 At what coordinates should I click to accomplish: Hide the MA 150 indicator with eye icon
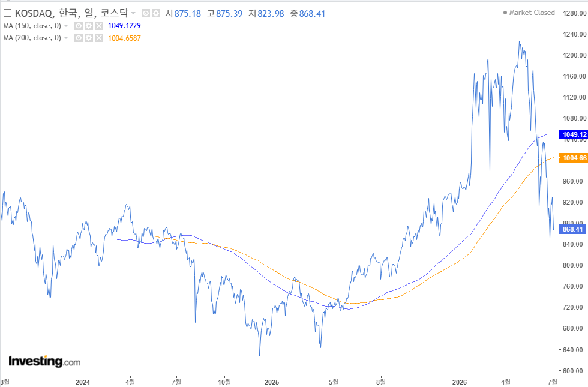pyautogui.click(x=79, y=26)
